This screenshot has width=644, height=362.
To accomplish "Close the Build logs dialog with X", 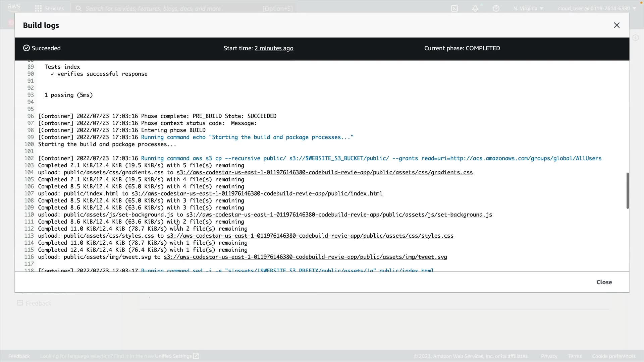I will point(616,25).
